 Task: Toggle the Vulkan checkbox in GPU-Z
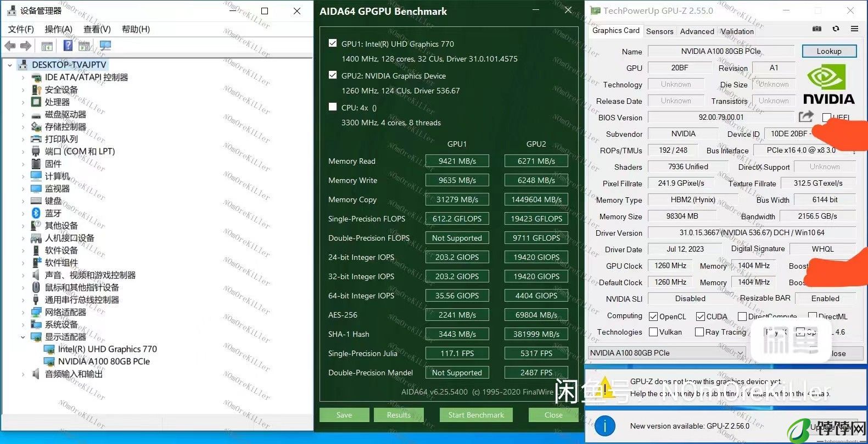point(653,332)
